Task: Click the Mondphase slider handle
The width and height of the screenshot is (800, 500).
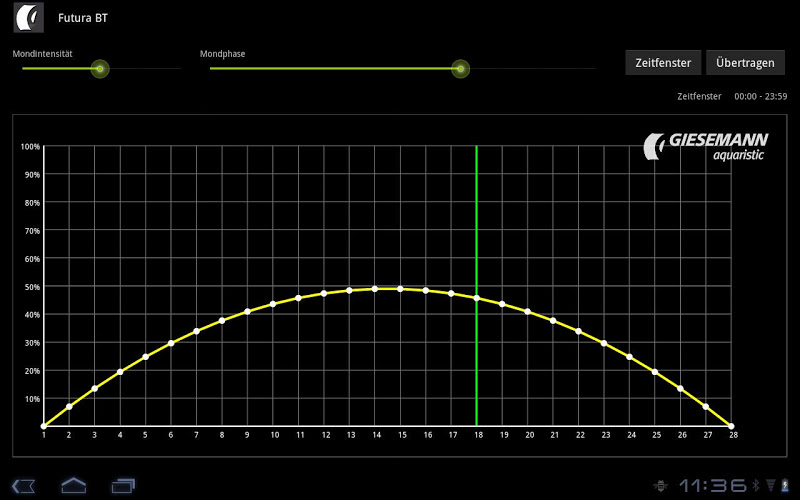Action: coord(460,69)
